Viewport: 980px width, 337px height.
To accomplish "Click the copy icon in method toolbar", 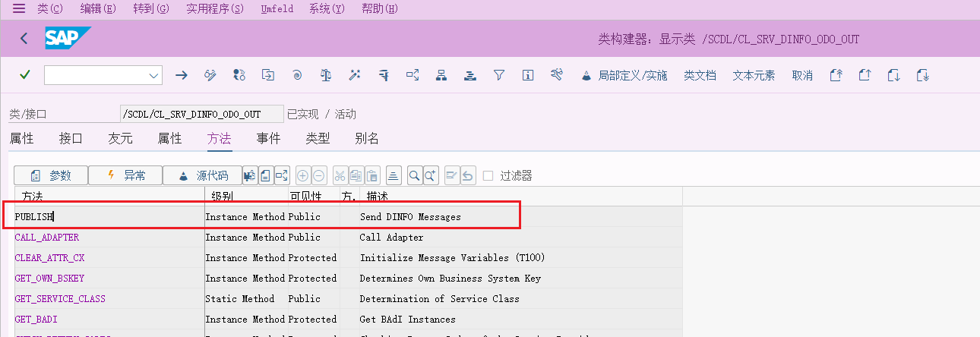I will (x=356, y=175).
